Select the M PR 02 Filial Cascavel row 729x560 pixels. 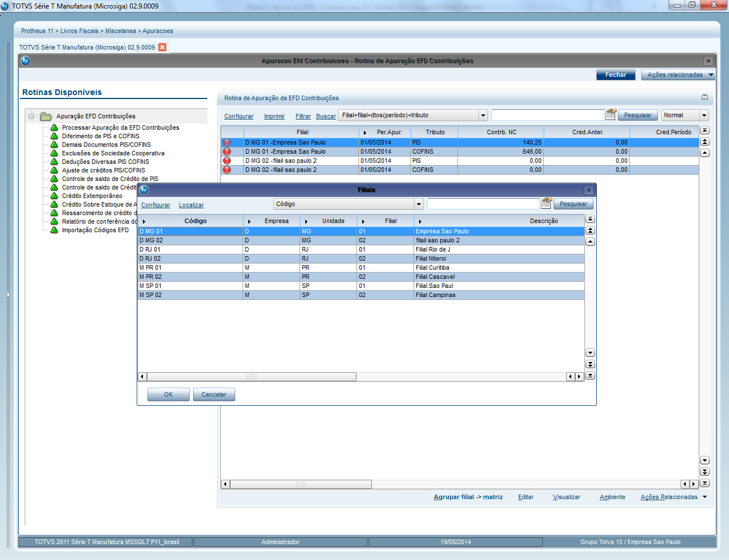point(361,277)
